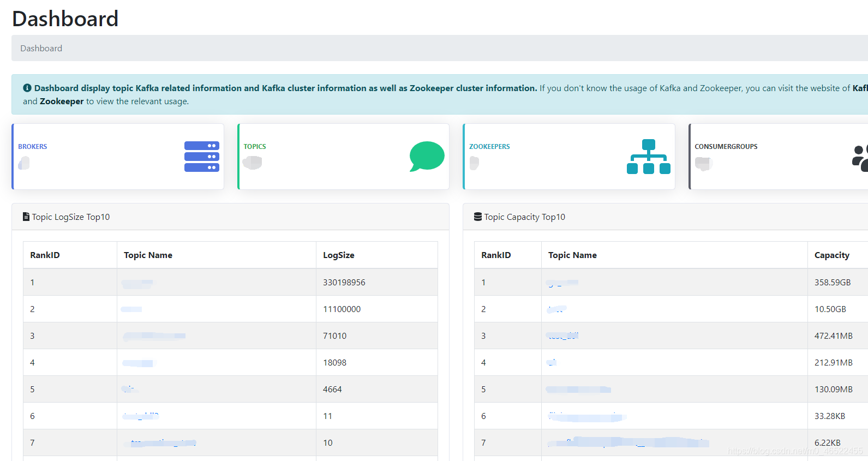Click the info circle icon in the alert banner

tap(27, 88)
